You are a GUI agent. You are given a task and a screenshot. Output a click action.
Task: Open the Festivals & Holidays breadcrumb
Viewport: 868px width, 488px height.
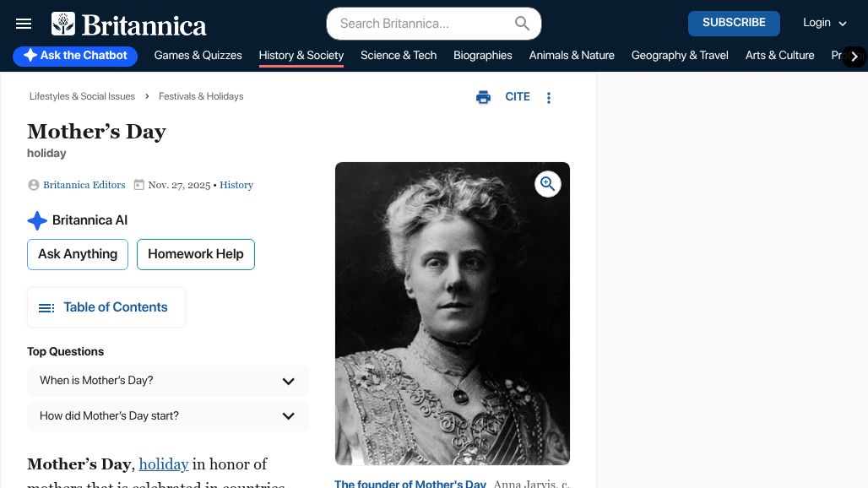[x=201, y=96]
